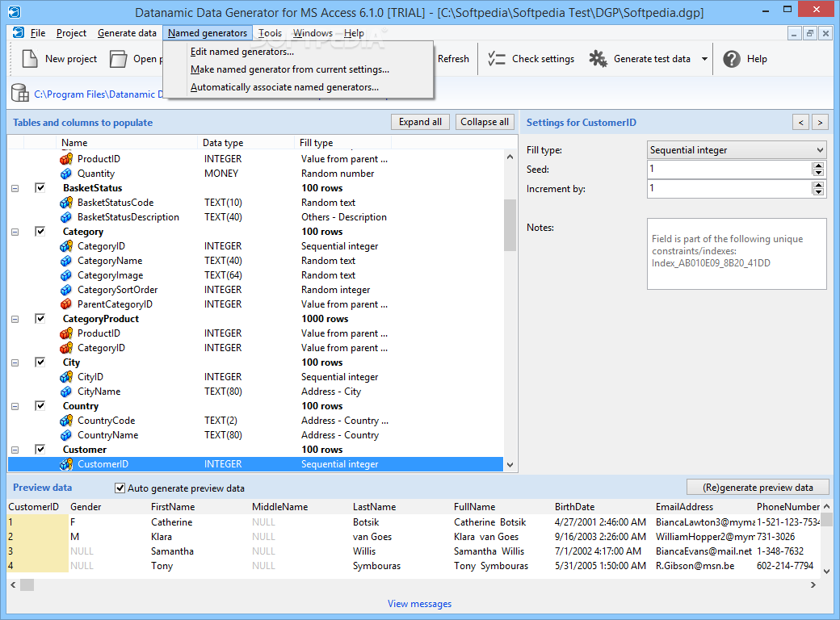Uncheck the CategoryProduct table checkbox

pos(40,318)
